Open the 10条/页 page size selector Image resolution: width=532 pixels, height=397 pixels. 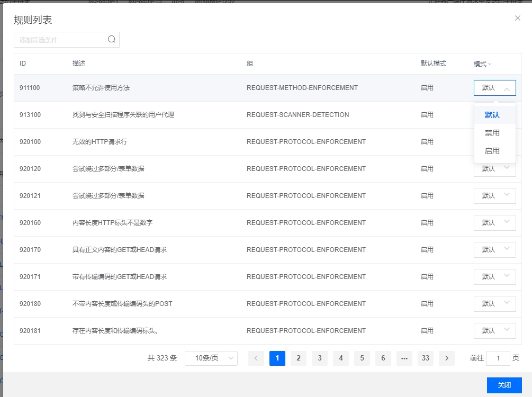tap(211, 358)
